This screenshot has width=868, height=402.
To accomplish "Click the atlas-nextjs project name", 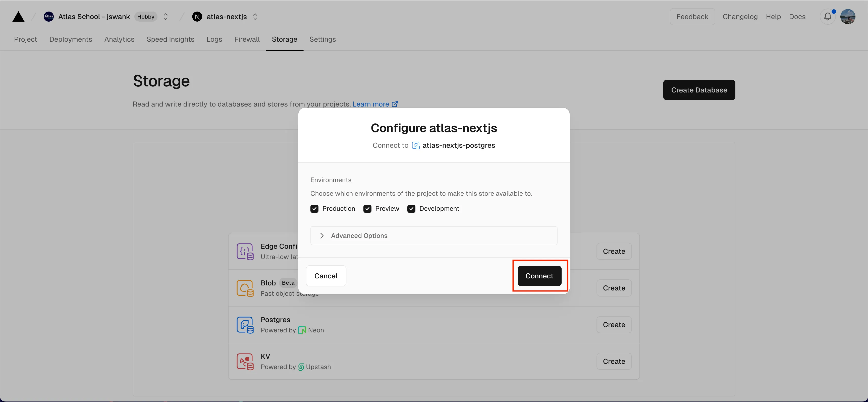I will (x=227, y=17).
